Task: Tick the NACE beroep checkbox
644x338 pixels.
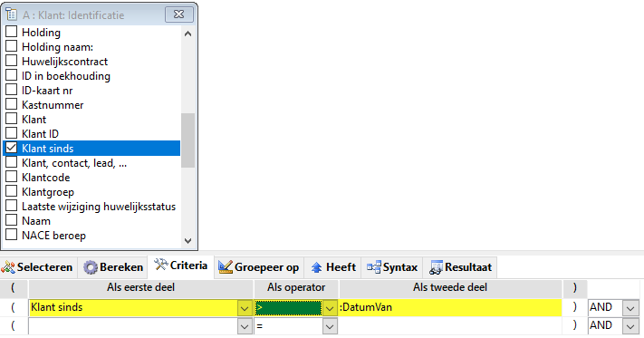Action: (x=12, y=235)
